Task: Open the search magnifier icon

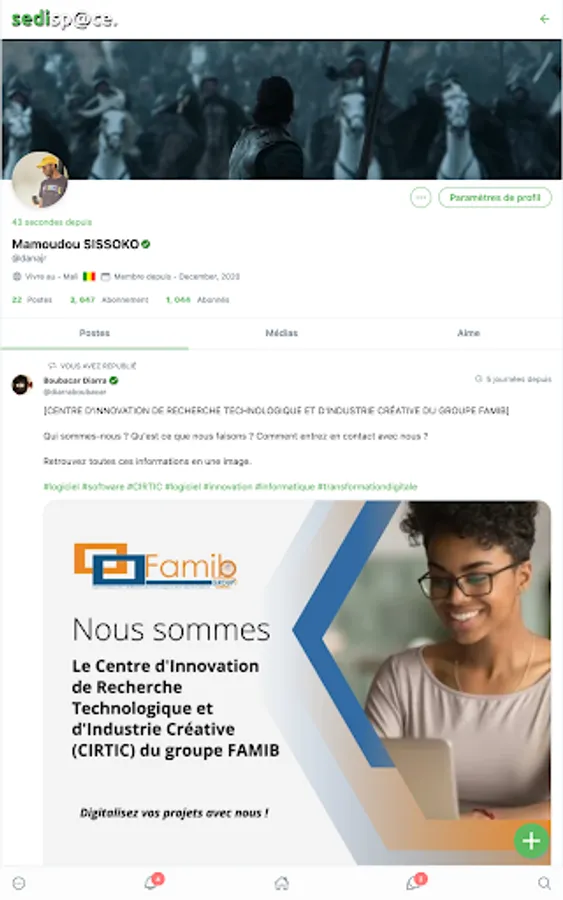Action: [x=544, y=883]
